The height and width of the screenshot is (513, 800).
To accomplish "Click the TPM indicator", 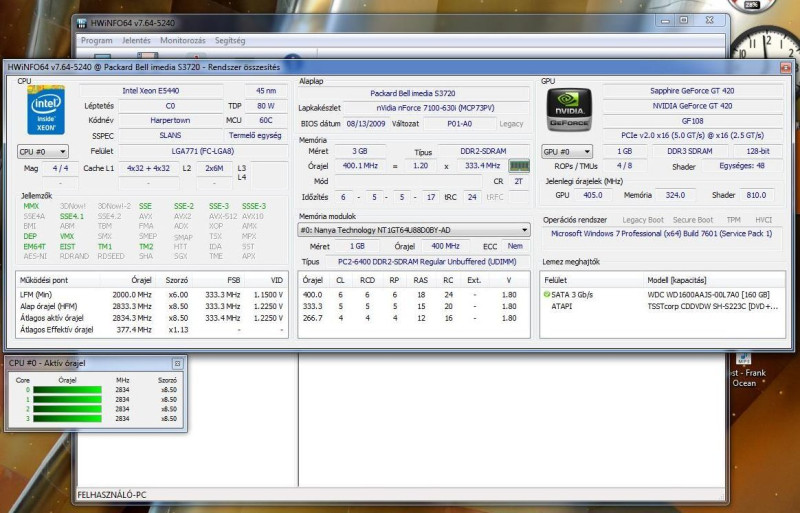I will click(x=733, y=220).
